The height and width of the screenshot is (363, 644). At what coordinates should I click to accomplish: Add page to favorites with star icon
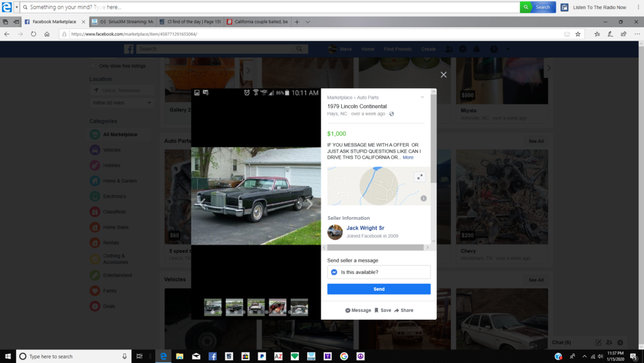[578, 34]
